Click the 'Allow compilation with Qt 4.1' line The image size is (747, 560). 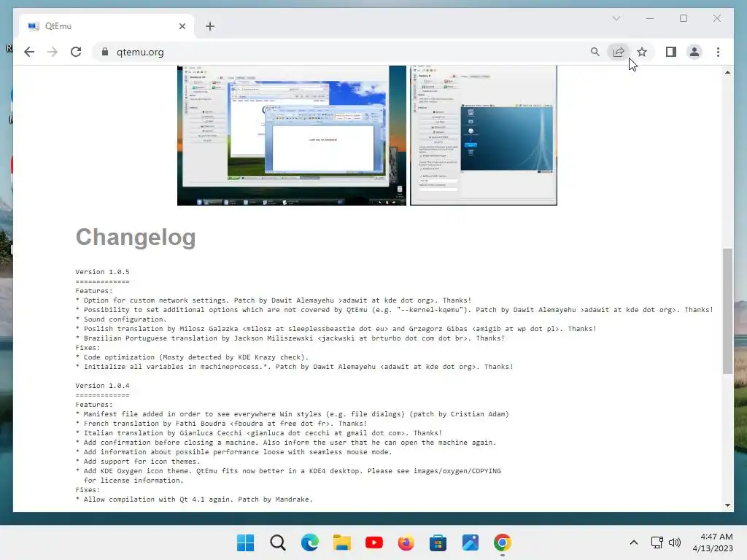tap(194, 499)
